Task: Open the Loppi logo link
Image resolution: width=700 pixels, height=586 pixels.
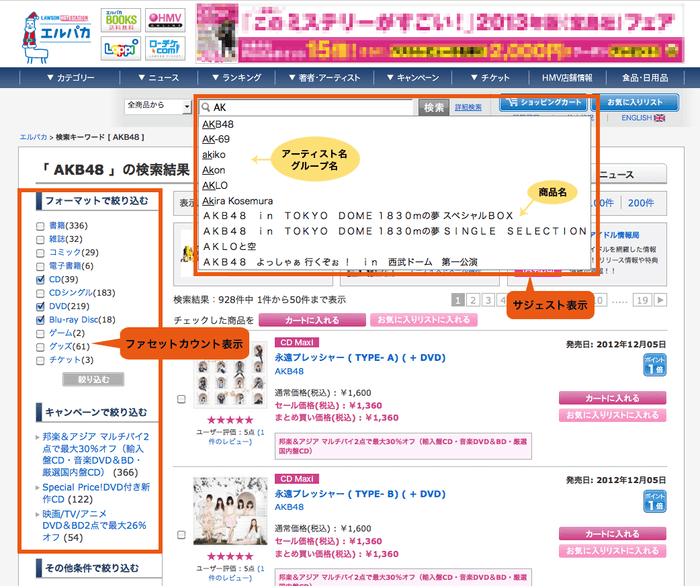Action: coord(121,48)
